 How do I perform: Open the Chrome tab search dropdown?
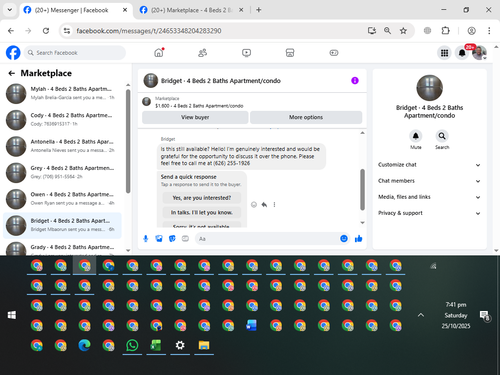(10, 10)
